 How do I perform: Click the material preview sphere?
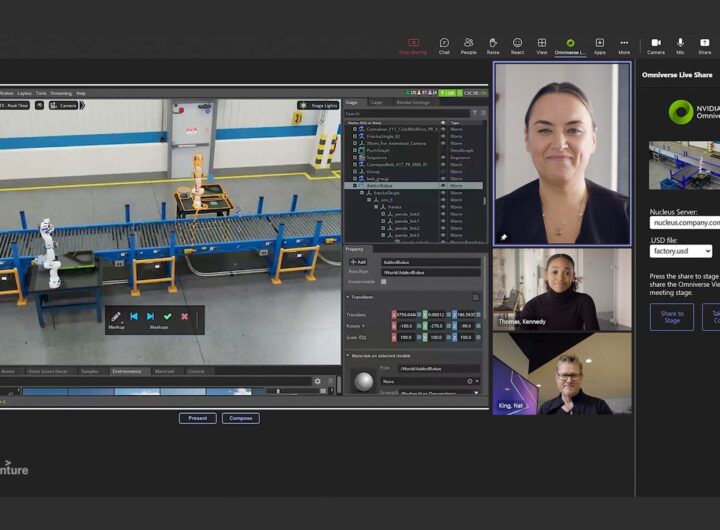pyautogui.click(x=364, y=381)
